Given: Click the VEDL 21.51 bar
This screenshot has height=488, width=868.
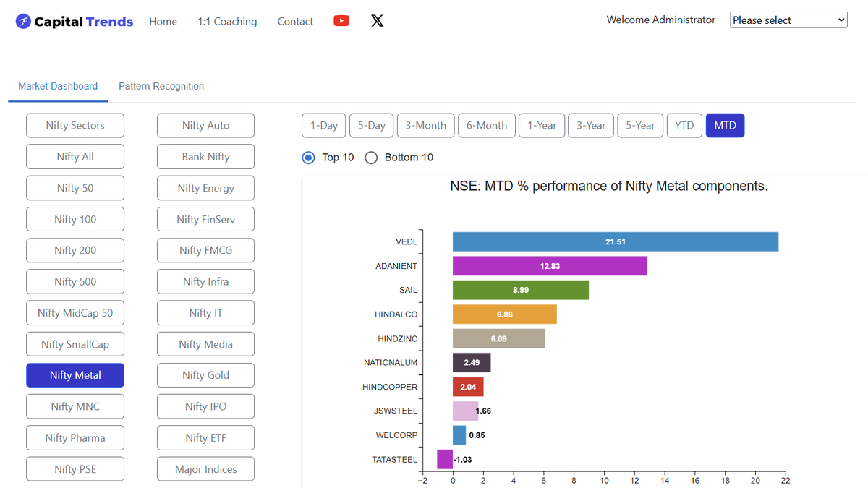Looking at the screenshot, I should click(x=616, y=241).
